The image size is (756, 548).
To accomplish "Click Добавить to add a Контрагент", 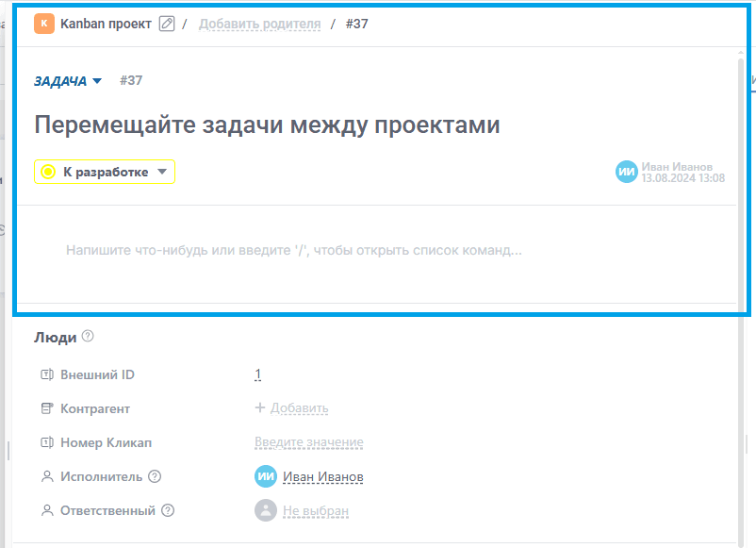I will click(291, 408).
